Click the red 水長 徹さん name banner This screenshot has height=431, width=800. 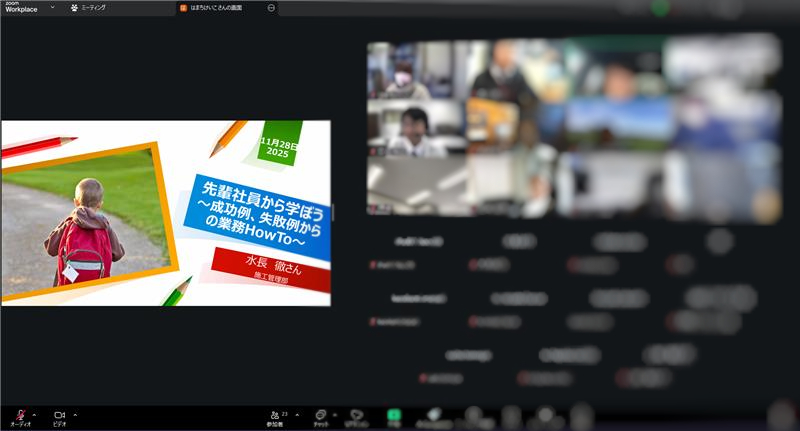(270, 268)
